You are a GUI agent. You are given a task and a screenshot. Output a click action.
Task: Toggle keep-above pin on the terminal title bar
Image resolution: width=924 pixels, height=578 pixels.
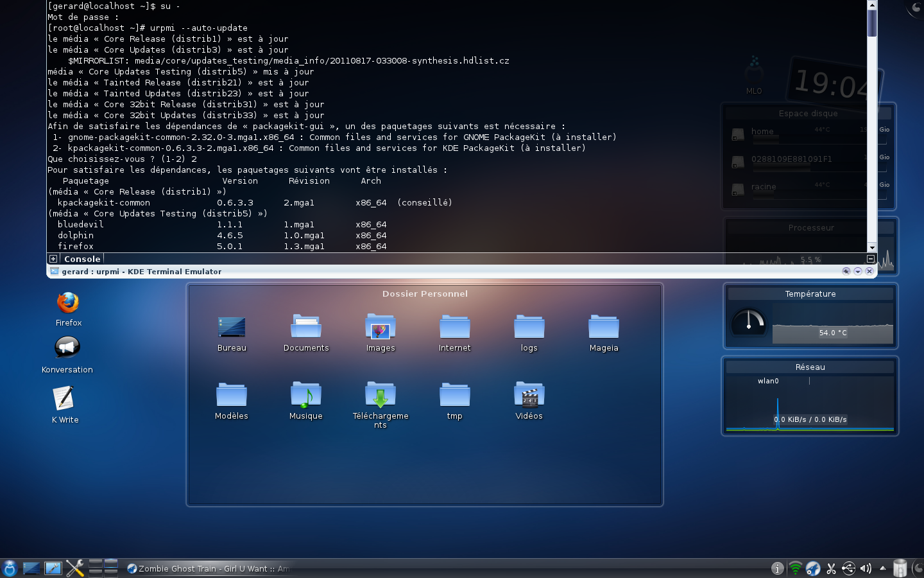(846, 271)
